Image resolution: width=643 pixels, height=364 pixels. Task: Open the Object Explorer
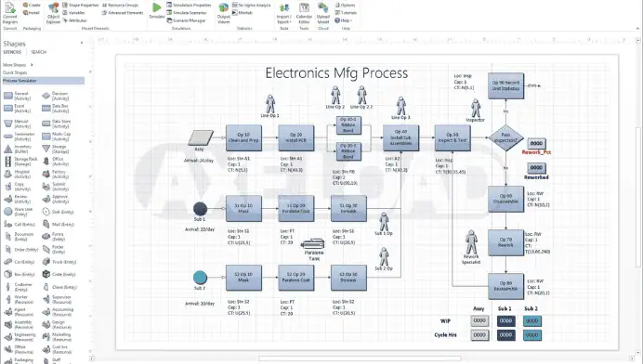coord(53,13)
